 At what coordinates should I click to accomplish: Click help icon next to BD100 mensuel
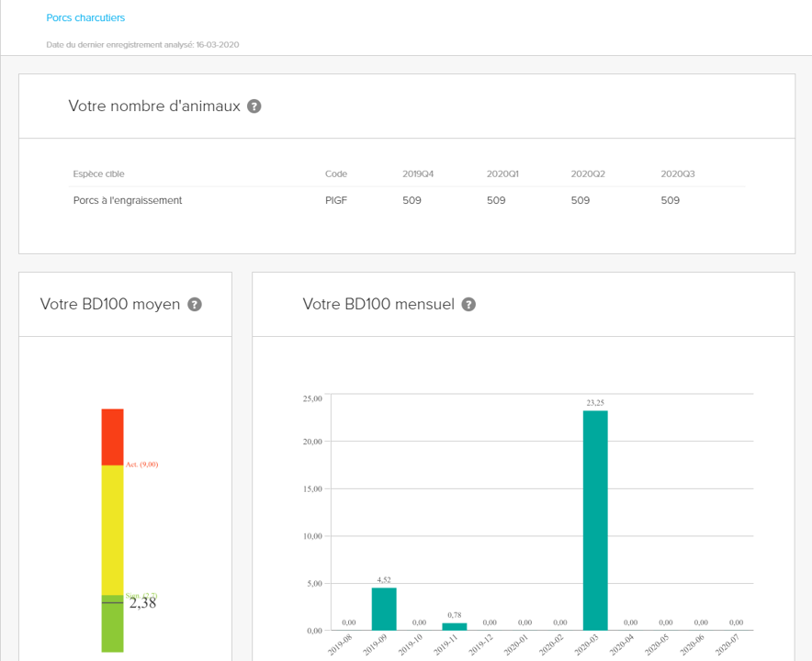(468, 305)
